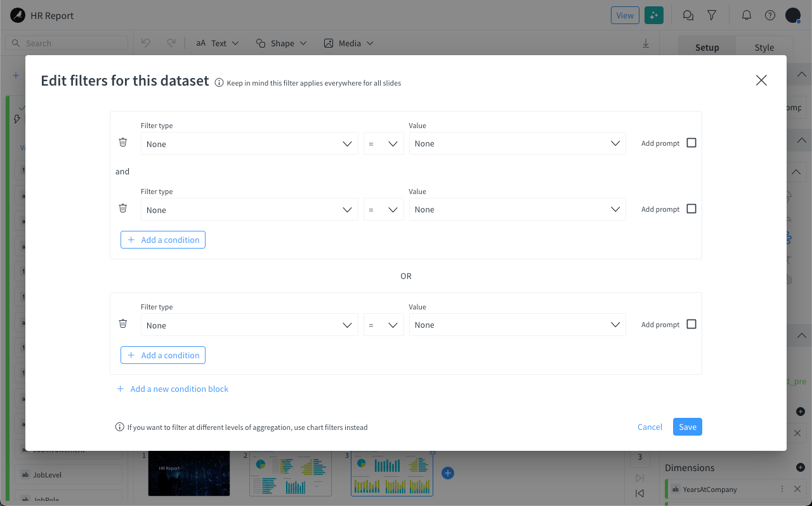
Task: Save the dataset filters
Action: point(687,427)
